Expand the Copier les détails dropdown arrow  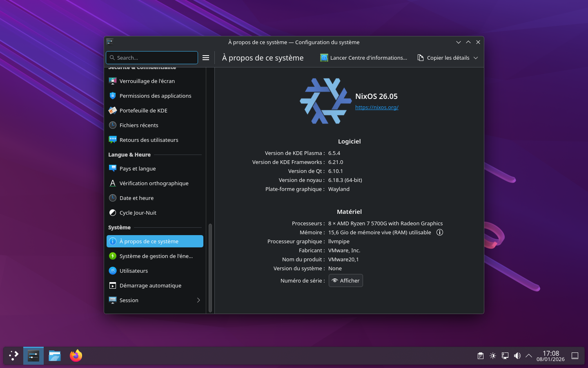[x=476, y=58]
